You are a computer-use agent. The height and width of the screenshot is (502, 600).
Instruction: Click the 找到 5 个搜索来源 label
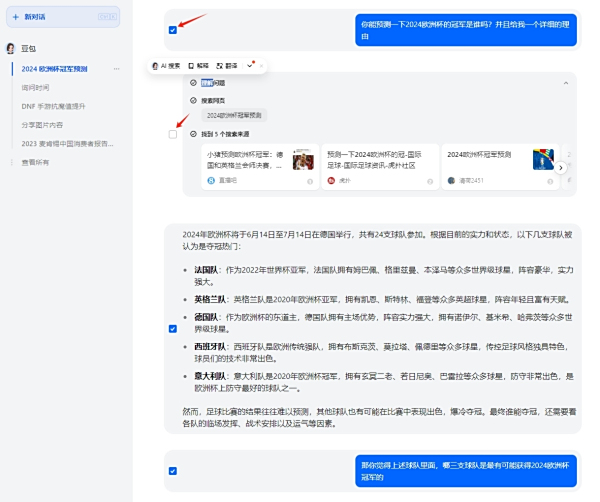(x=225, y=134)
